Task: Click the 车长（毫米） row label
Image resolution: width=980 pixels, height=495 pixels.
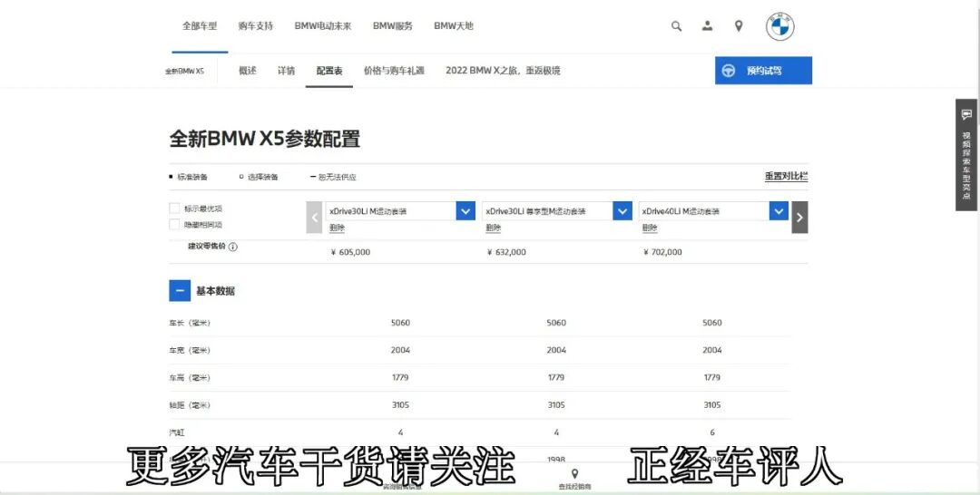Action: click(x=190, y=323)
